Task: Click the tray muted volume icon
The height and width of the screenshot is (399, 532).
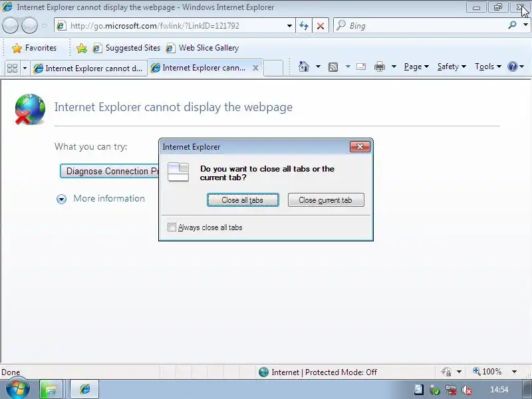Action: coord(467,390)
